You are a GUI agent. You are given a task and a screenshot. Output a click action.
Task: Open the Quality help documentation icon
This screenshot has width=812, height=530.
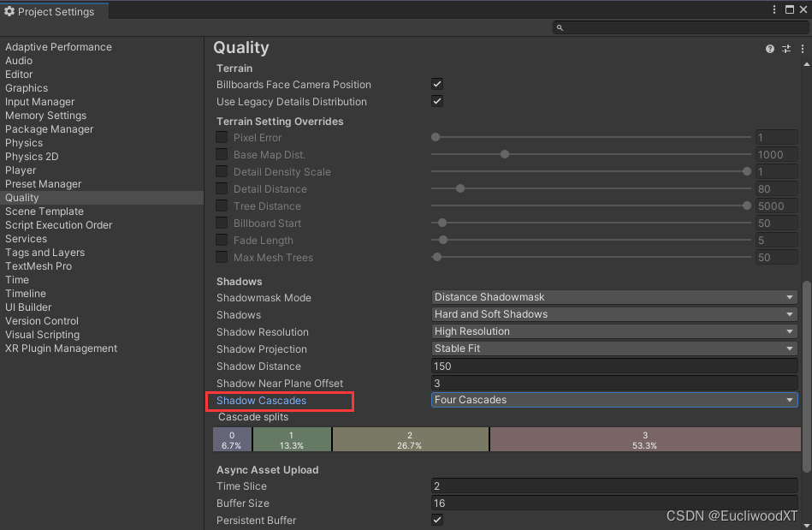tap(769, 49)
